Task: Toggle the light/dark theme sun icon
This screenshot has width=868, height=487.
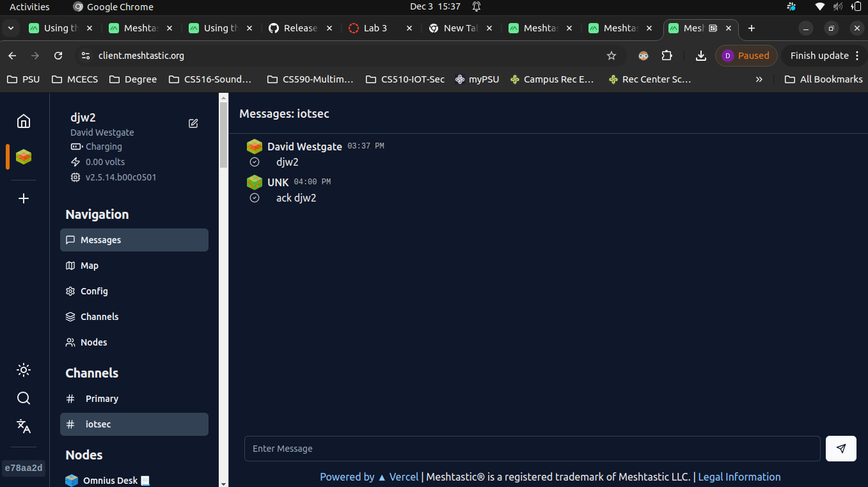Action: click(x=24, y=370)
